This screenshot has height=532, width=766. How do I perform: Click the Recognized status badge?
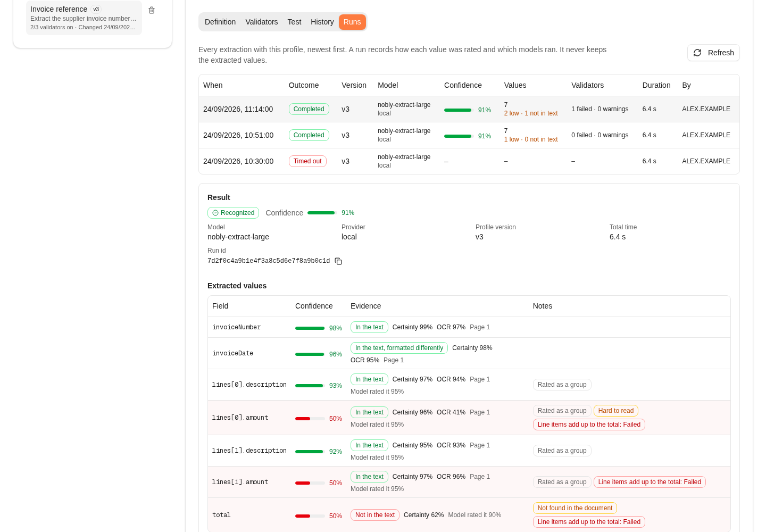click(x=233, y=213)
